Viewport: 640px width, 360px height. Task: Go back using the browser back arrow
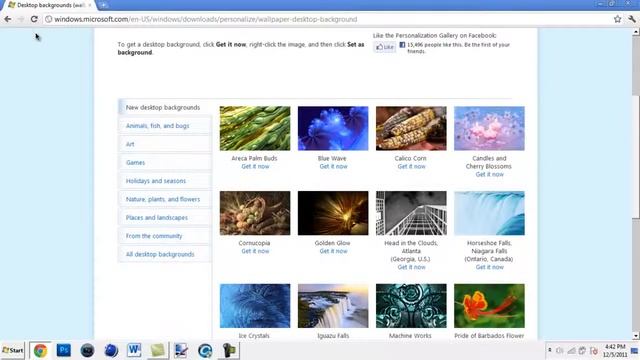(8, 19)
